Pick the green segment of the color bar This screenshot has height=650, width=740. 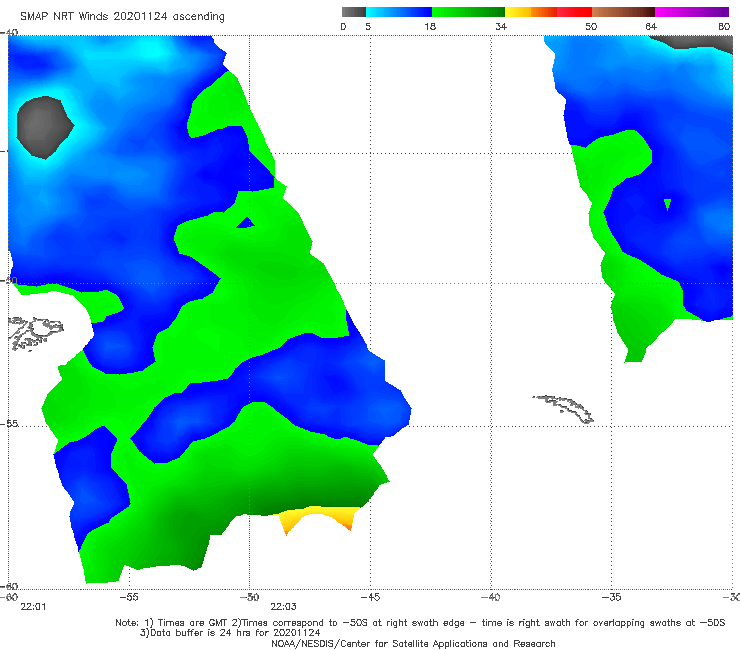click(468, 12)
